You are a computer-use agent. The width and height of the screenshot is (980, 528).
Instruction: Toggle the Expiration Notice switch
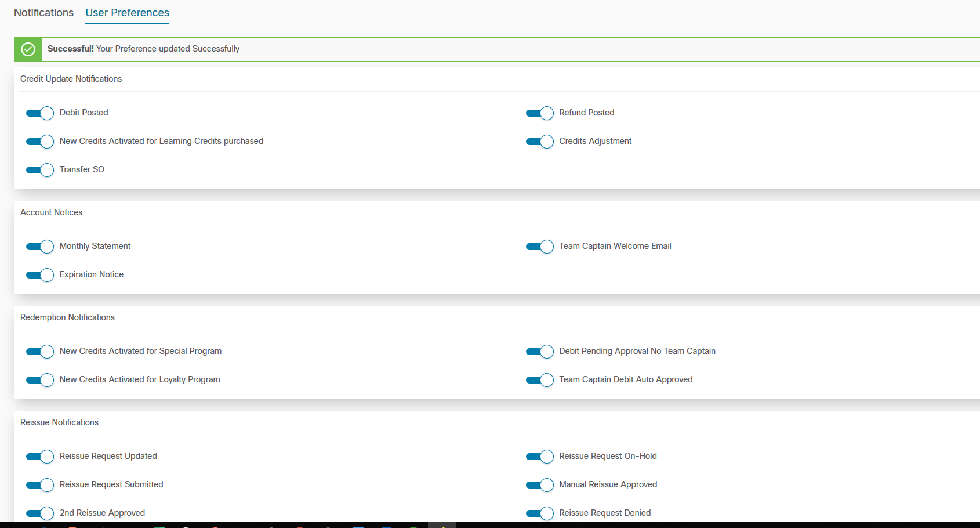coord(40,275)
